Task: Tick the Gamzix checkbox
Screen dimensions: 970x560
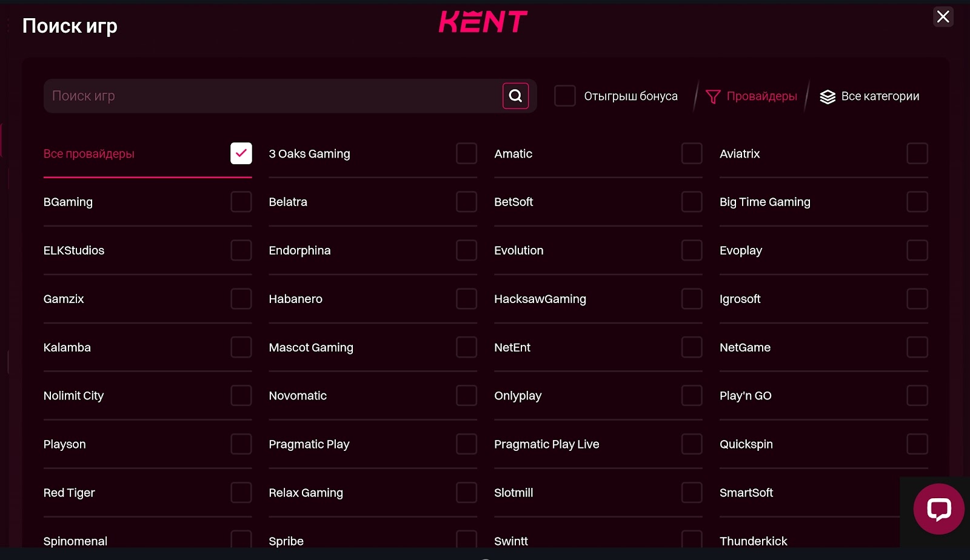Action: (x=241, y=299)
